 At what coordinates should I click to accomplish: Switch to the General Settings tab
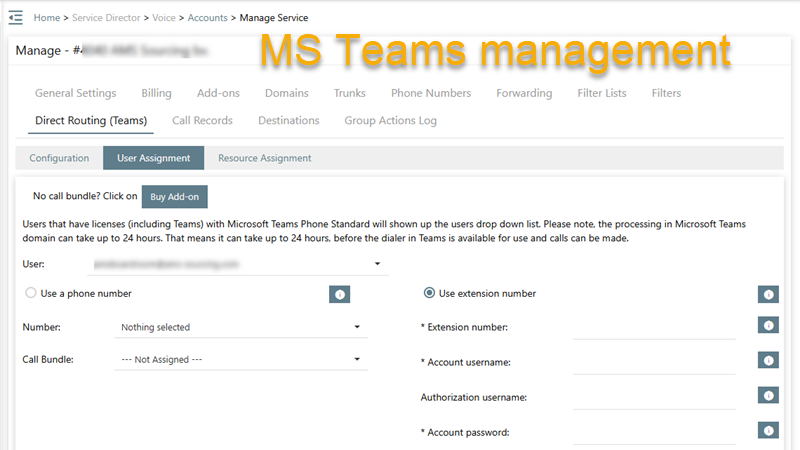click(x=76, y=93)
